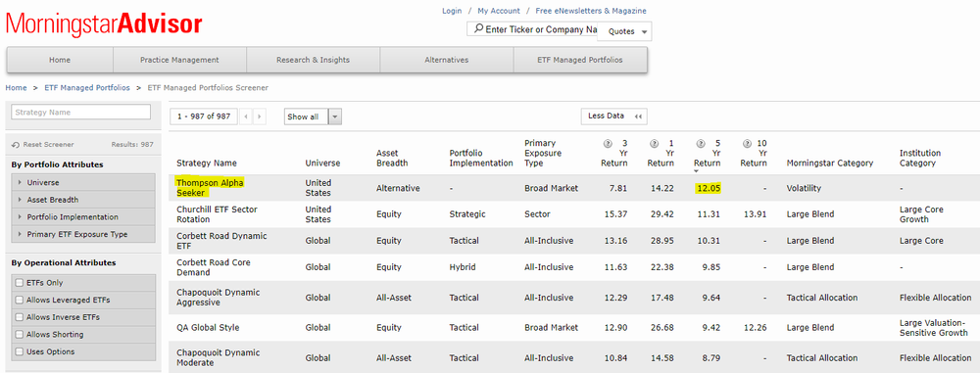
Task: Click Large Valuation-Sensitive Growth cell
Action: coord(934,327)
